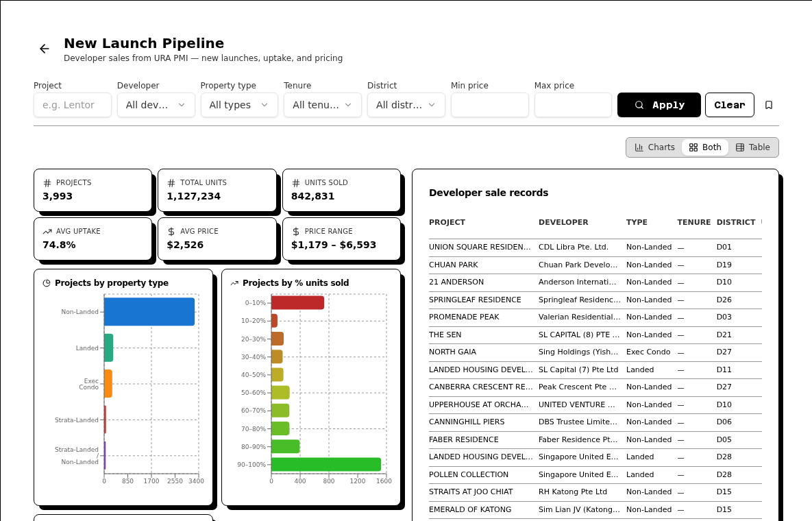Switch to the Charts view tab
812x521 pixels.
(x=654, y=147)
